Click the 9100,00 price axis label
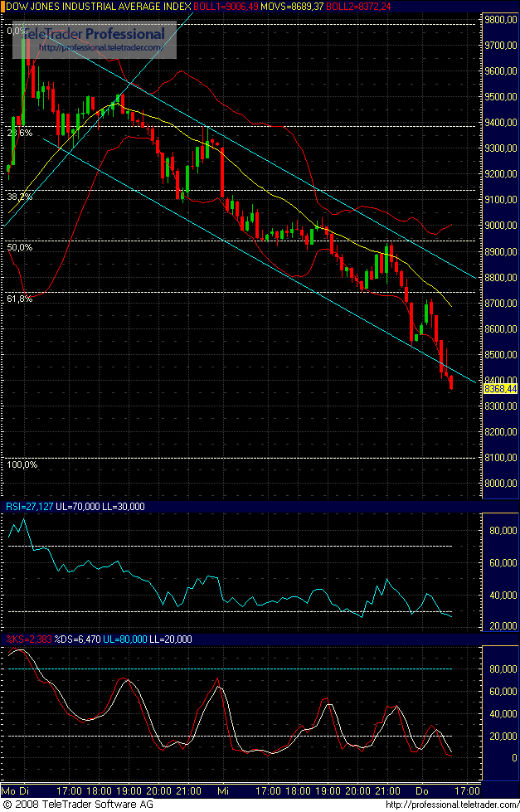The width and height of the screenshot is (520, 812). point(501,200)
